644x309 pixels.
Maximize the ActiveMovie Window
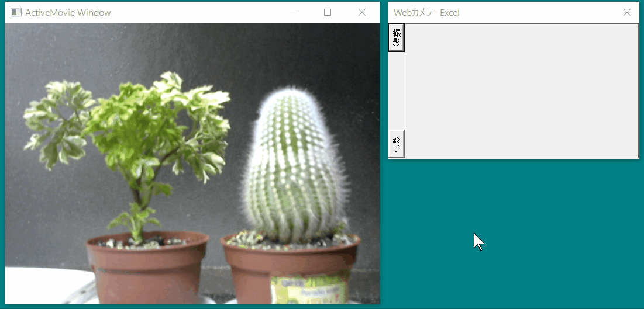328,12
